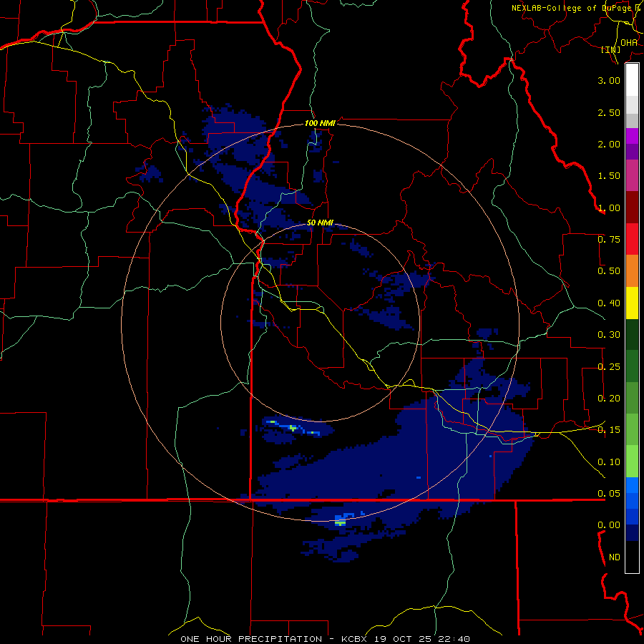The height and width of the screenshot is (644, 644).
Task: Click the 0.40 legend value
Action: pos(609,303)
